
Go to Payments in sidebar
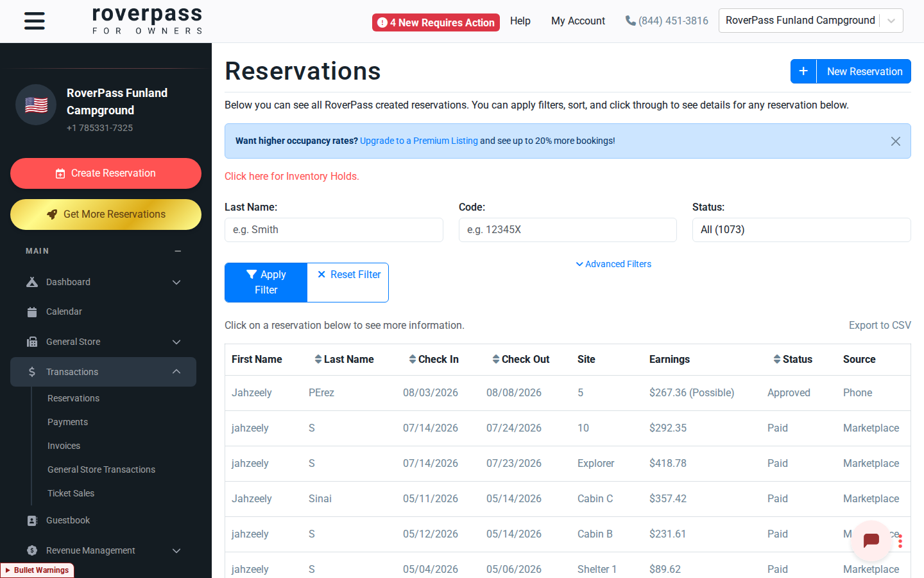click(x=67, y=422)
